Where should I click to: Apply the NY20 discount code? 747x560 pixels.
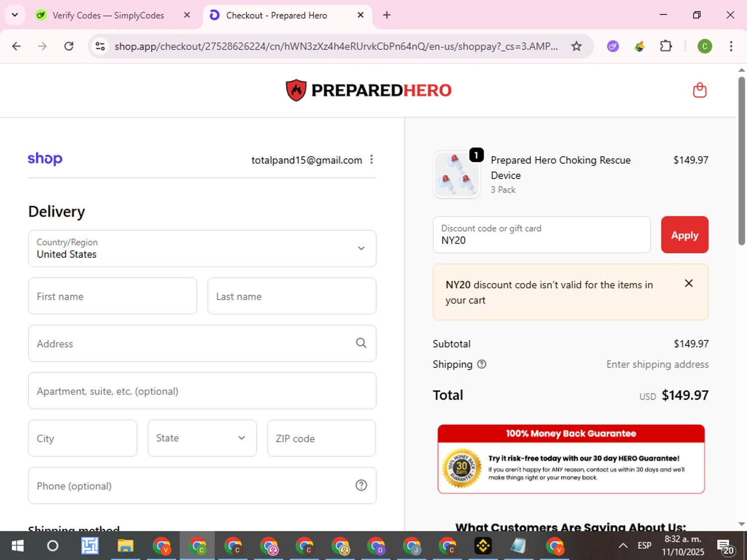coord(684,234)
